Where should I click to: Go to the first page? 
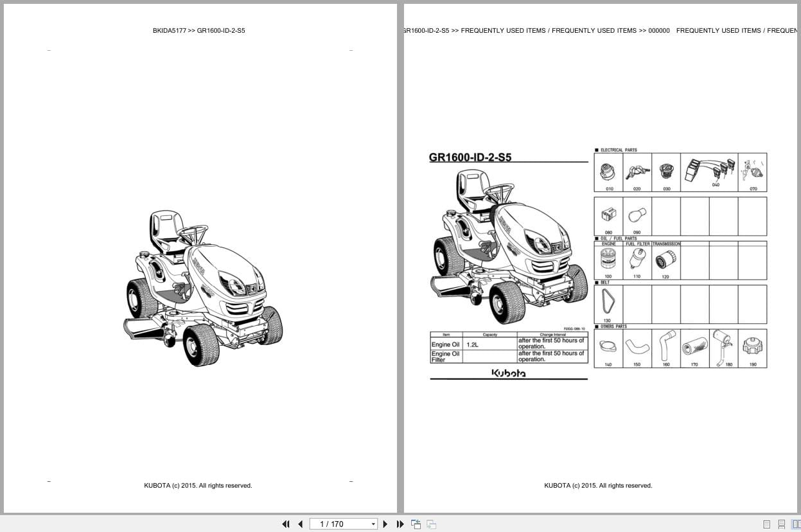[x=286, y=524]
